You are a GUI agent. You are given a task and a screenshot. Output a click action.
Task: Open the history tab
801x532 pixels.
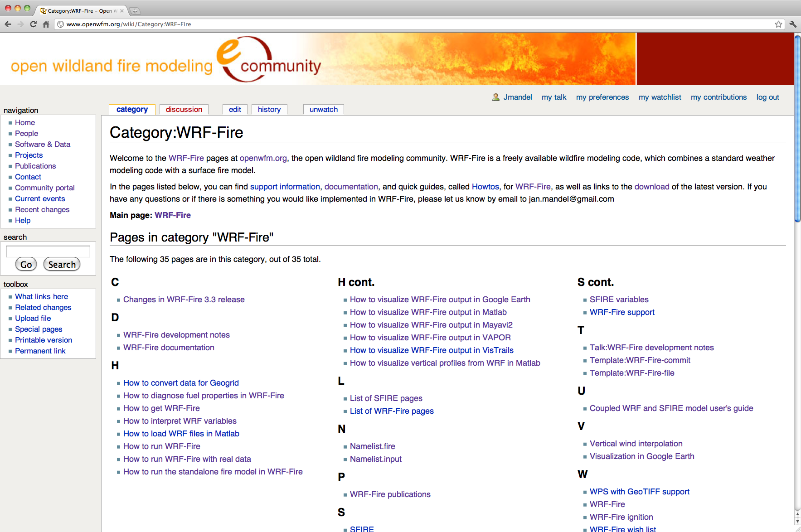269,110
